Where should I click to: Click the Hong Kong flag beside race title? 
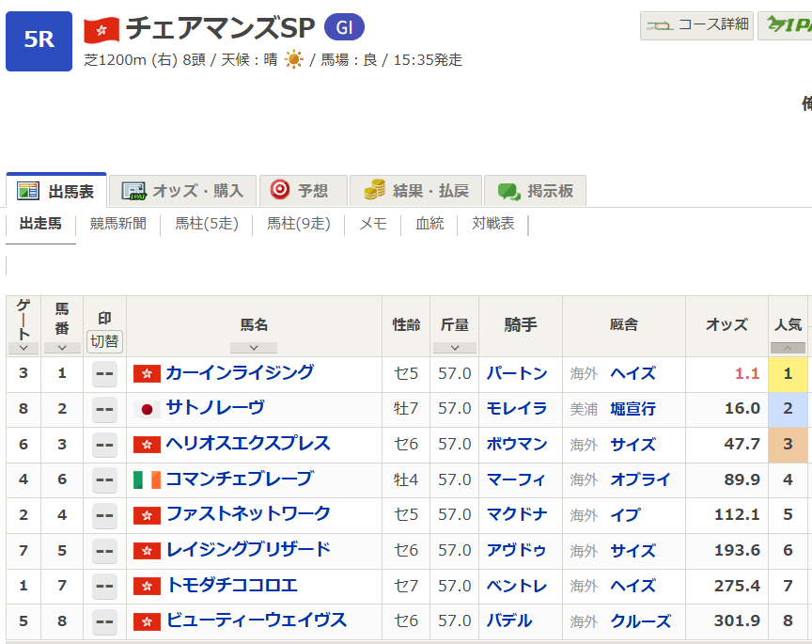(101, 30)
